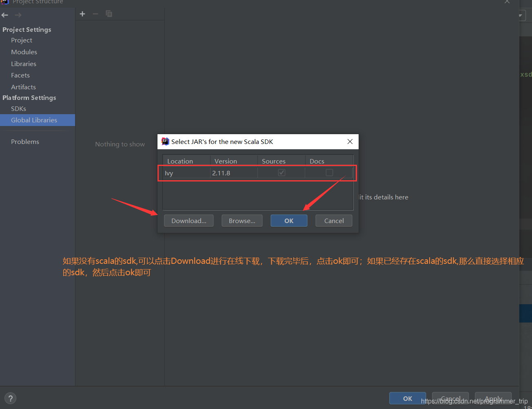Image resolution: width=532 pixels, height=409 pixels.
Task: Select the 2.11.8 version cell
Action: tap(234, 173)
